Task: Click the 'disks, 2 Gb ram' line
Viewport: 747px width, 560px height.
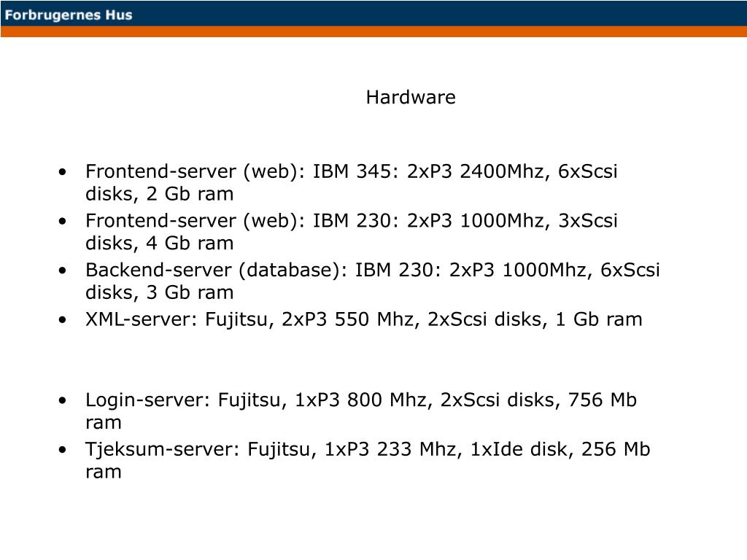Action: [x=160, y=194]
